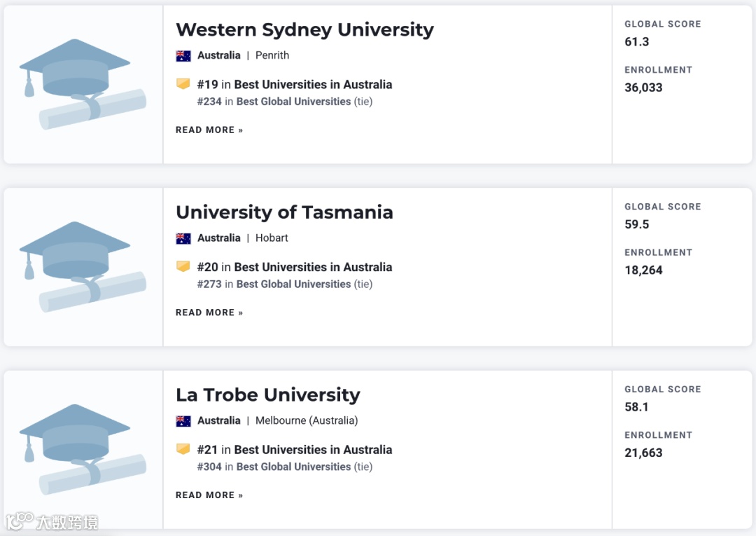Open the University of Tasmania title link

284,212
